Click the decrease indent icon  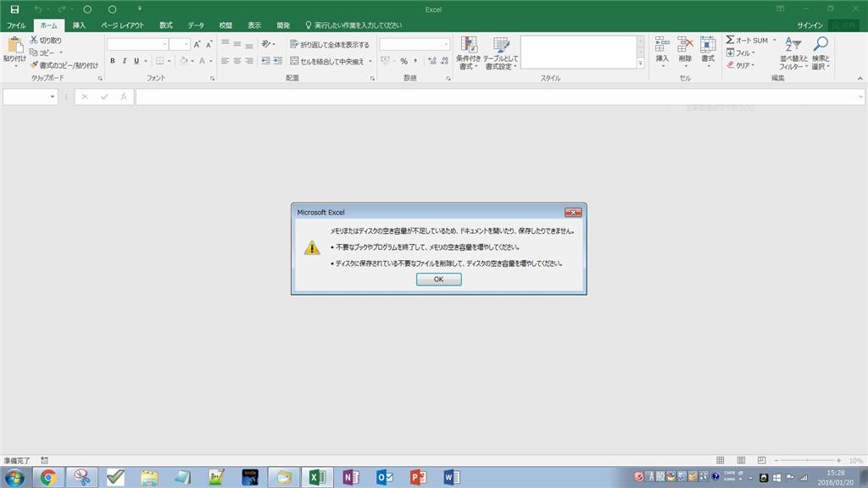pos(265,61)
